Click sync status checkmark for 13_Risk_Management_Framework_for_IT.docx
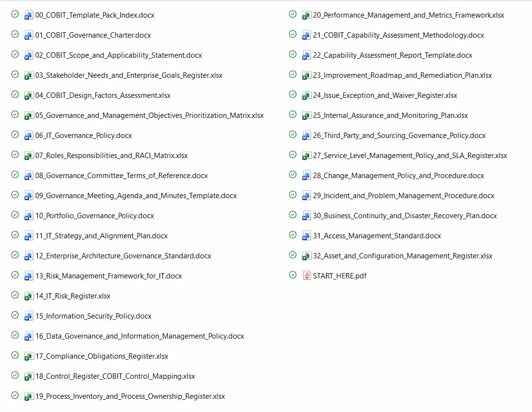This screenshot has height=412, width=532. (15, 275)
